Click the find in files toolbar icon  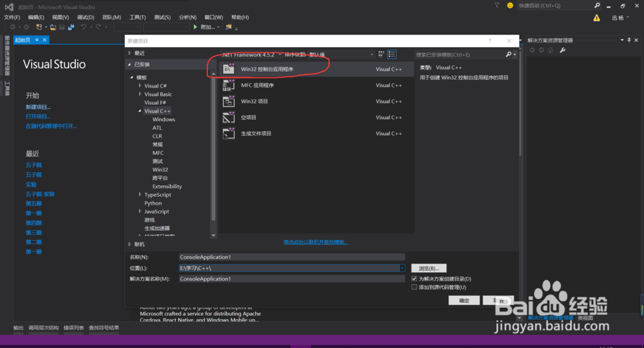[229, 27]
